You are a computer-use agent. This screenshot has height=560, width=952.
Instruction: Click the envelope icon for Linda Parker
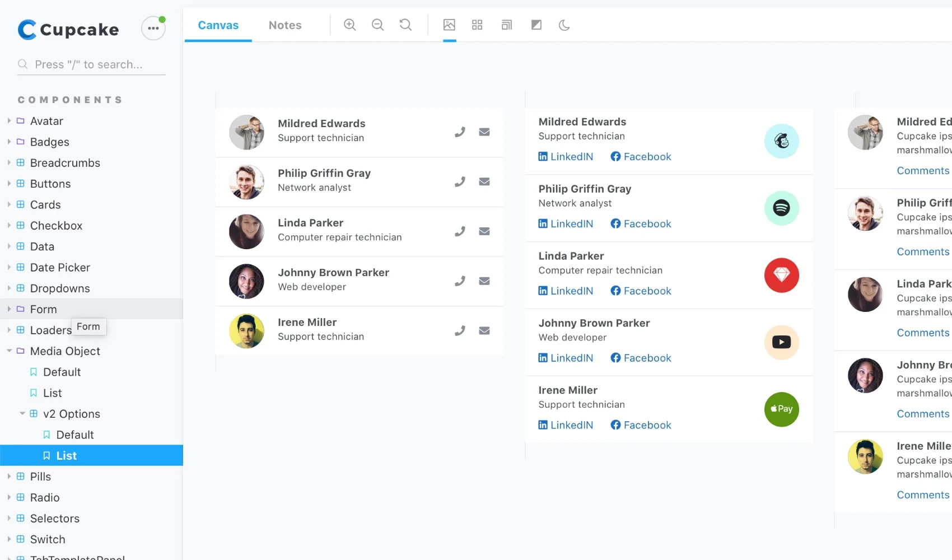tap(484, 231)
